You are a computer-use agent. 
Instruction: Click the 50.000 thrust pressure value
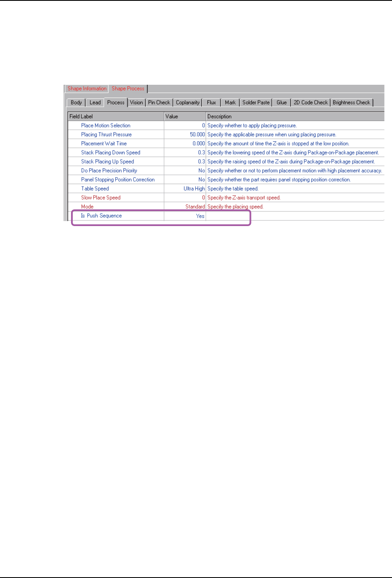click(197, 135)
